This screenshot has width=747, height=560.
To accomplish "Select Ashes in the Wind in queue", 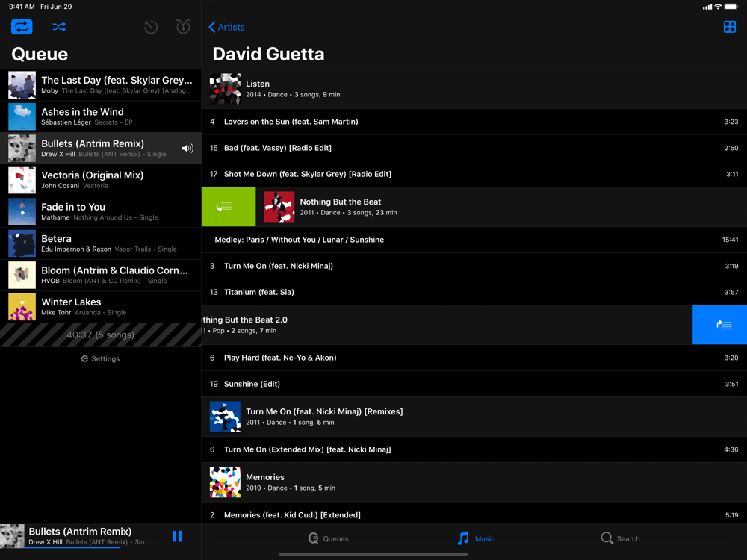I will (x=101, y=116).
